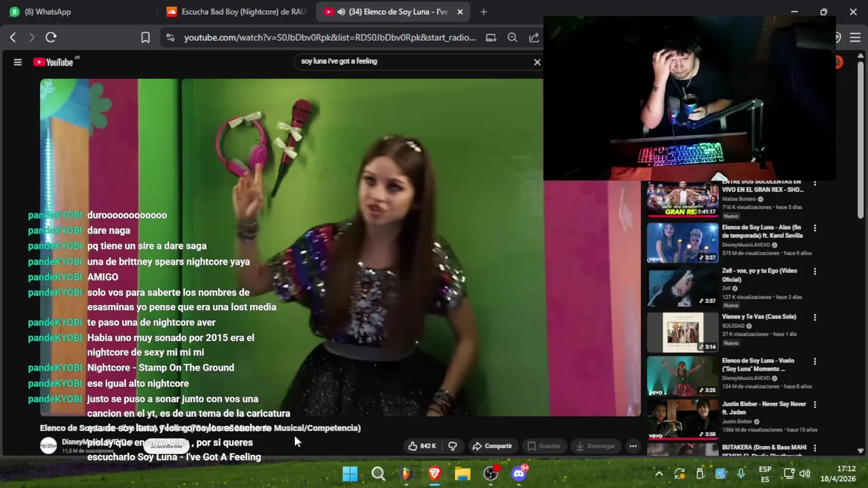
Task: Open options menu for Vienes y Te Vas video
Action: 815,317
